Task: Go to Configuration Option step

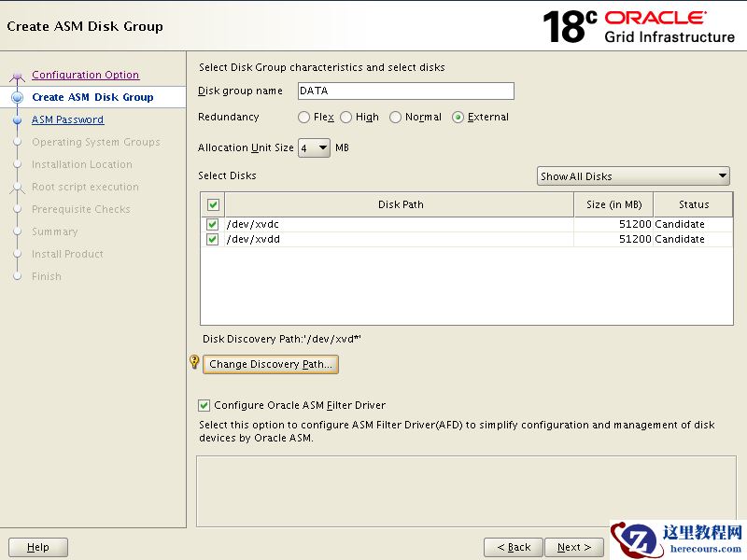Action: click(x=86, y=75)
